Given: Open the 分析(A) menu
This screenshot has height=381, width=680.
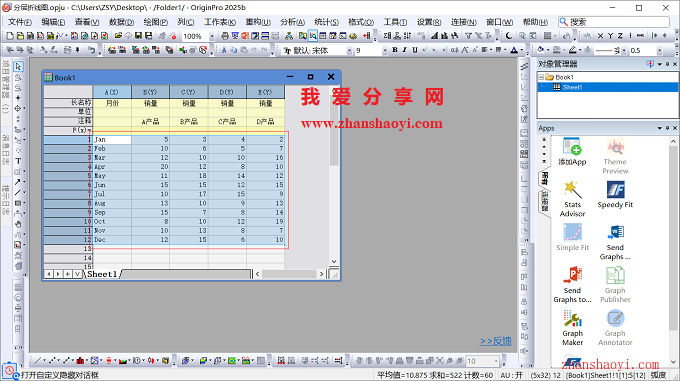Looking at the screenshot, I should [x=292, y=22].
